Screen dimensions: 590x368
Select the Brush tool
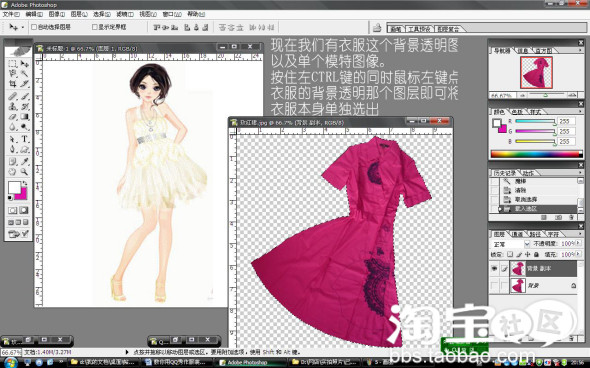(x=24, y=96)
